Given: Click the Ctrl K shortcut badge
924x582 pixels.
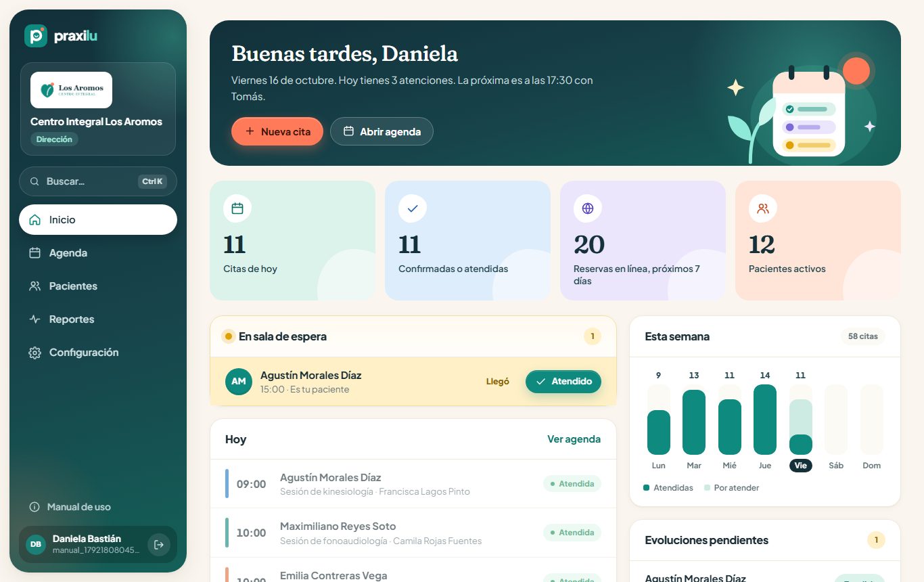Looking at the screenshot, I should click(x=152, y=181).
